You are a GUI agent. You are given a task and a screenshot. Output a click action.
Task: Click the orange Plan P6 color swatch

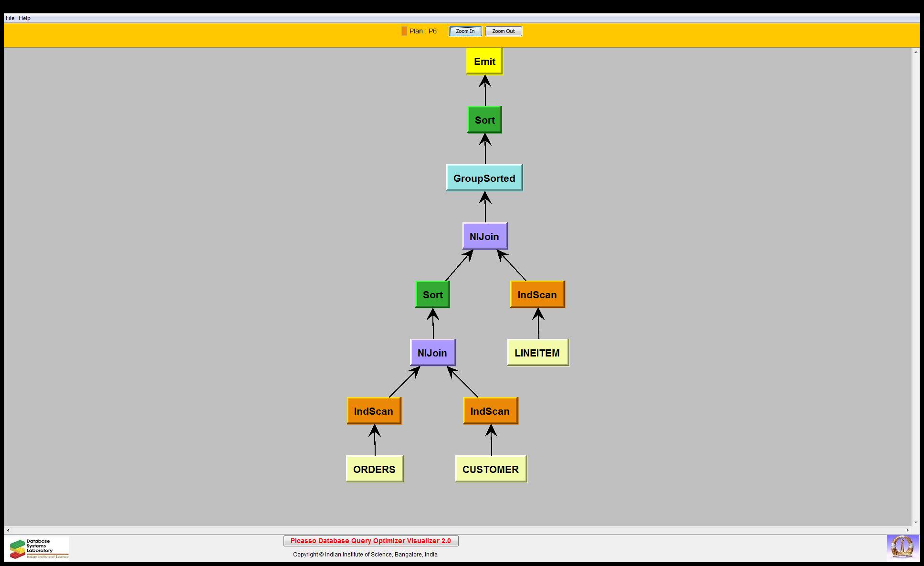click(x=404, y=31)
